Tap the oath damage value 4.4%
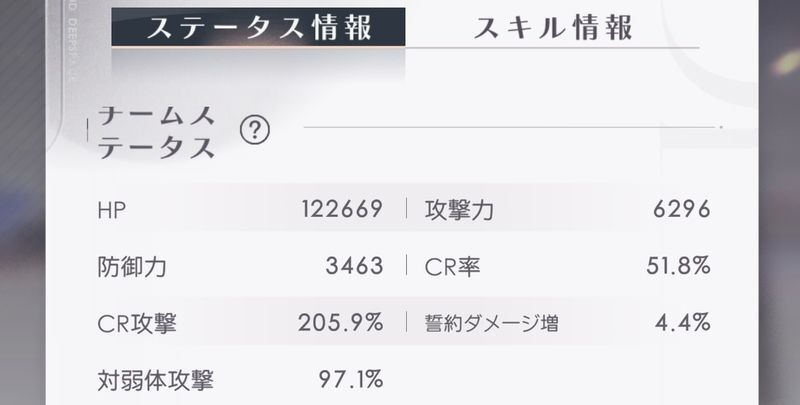Image resolution: width=800 pixels, height=405 pixels. 683,323
